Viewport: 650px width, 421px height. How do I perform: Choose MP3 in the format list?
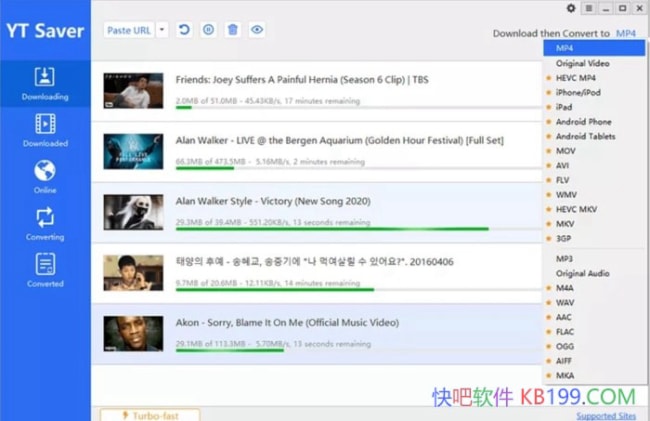(564, 259)
